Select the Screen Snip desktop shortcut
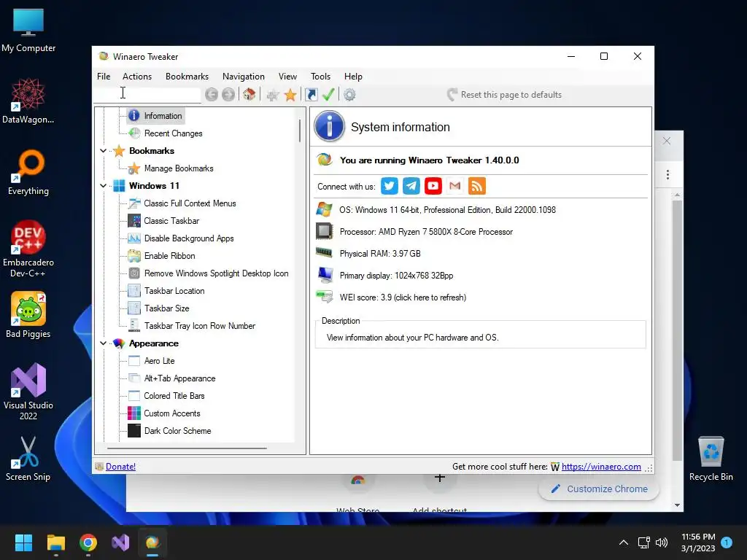 click(28, 458)
